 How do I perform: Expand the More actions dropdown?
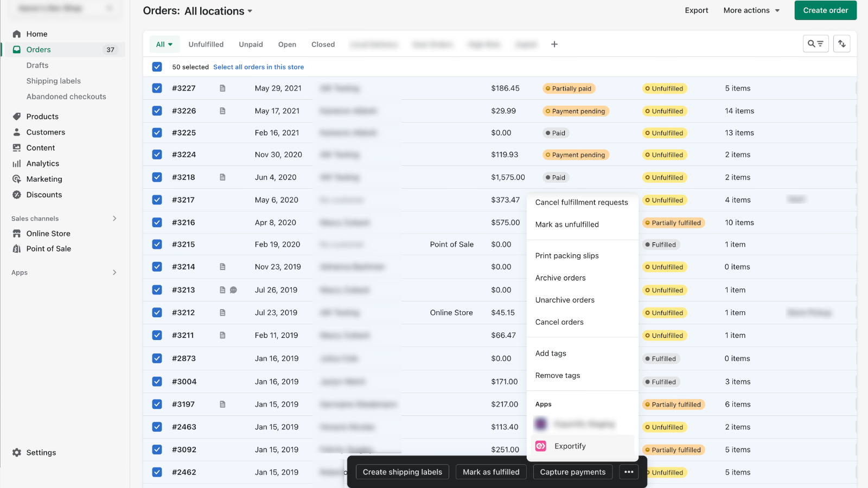pos(751,10)
